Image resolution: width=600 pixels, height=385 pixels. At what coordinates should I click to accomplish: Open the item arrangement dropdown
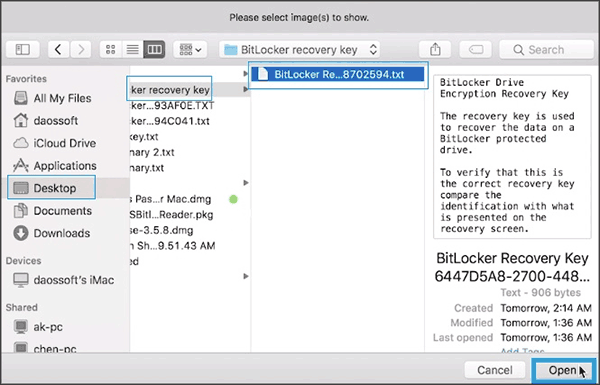[x=190, y=49]
